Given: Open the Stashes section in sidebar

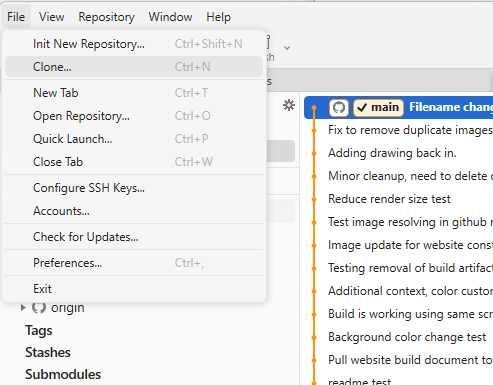Looking at the screenshot, I should pos(48,352).
